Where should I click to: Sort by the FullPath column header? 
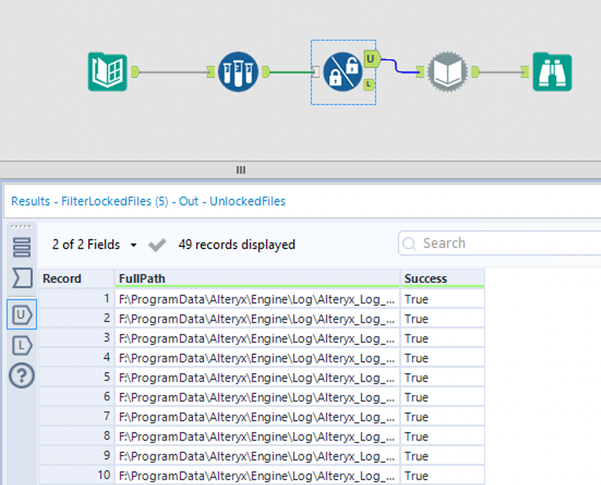coord(257,278)
